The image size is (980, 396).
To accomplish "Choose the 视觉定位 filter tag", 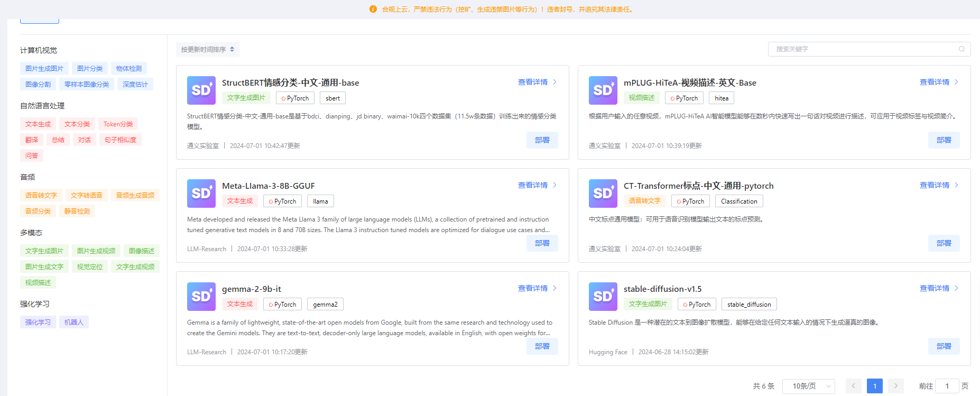I will (x=90, y=266).
